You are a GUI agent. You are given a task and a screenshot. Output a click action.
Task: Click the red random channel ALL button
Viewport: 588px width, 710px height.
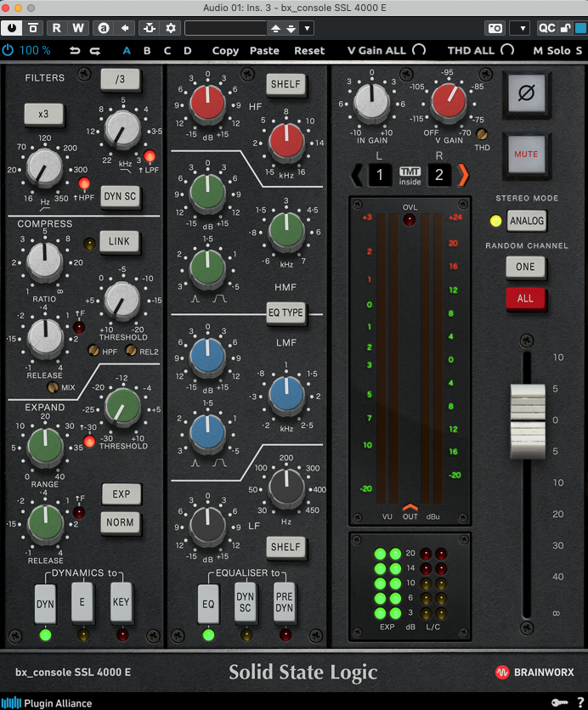coord(525,299)
